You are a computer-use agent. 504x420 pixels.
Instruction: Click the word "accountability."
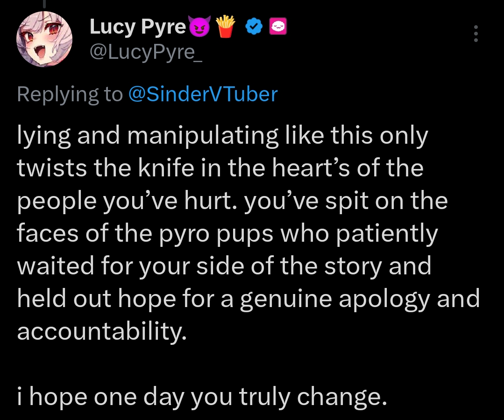102,331
